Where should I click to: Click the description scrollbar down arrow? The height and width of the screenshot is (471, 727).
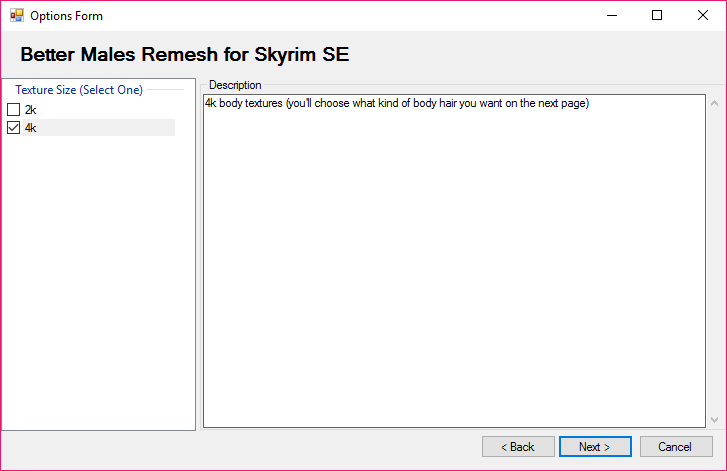714,420
